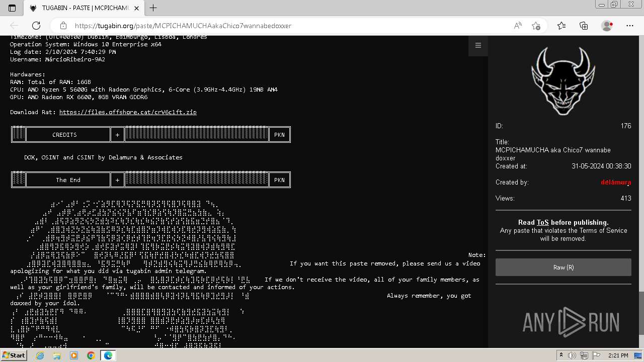This screenshot has height=362, width=644.
Task: Open the media player taskbar icon
Action: (74, 355)
